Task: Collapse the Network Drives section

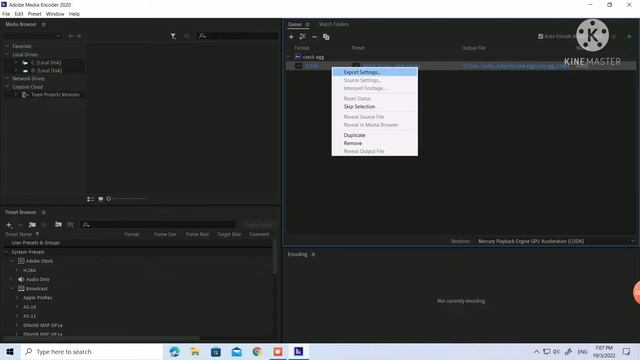Action: point(7,78)
